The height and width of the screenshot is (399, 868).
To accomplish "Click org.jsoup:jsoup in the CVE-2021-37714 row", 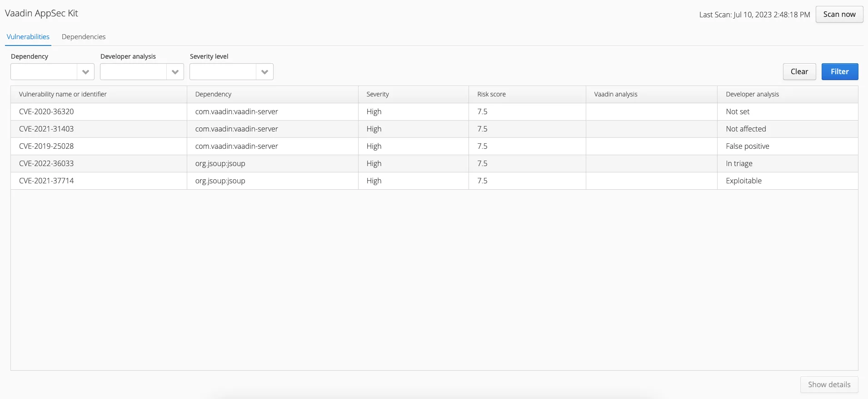I will pyautogui.click(x=220, y=181).
